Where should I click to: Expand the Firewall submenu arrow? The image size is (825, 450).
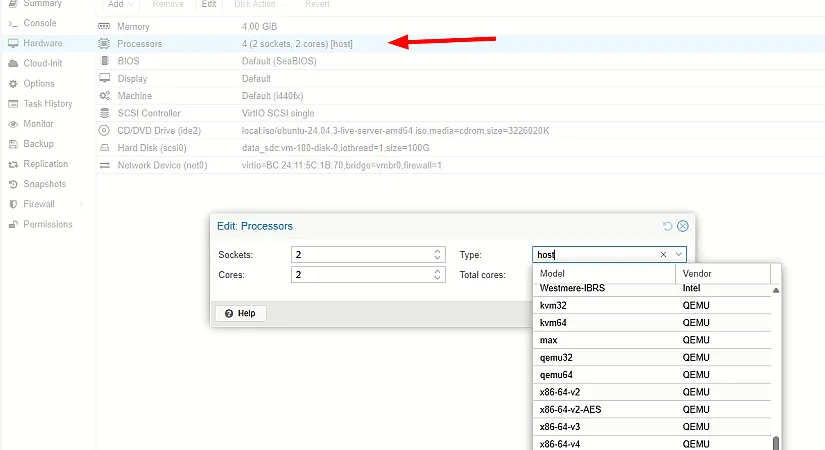82,204
